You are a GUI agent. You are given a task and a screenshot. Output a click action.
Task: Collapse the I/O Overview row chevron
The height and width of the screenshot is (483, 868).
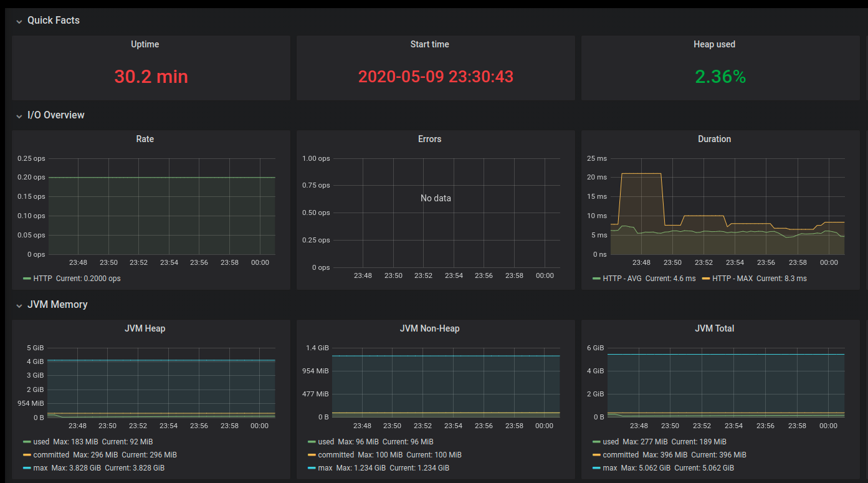tap(19, 116)
